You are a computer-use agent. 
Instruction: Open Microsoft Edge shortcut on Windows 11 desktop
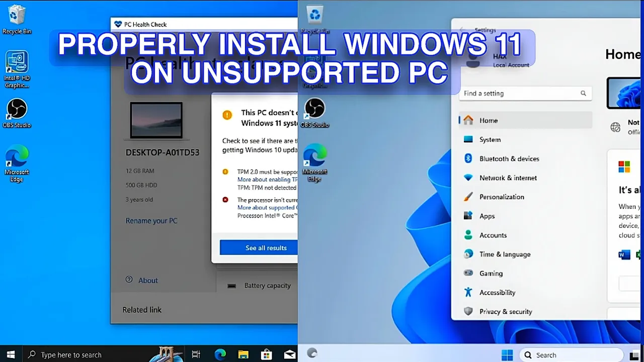[x=315, y=163]
